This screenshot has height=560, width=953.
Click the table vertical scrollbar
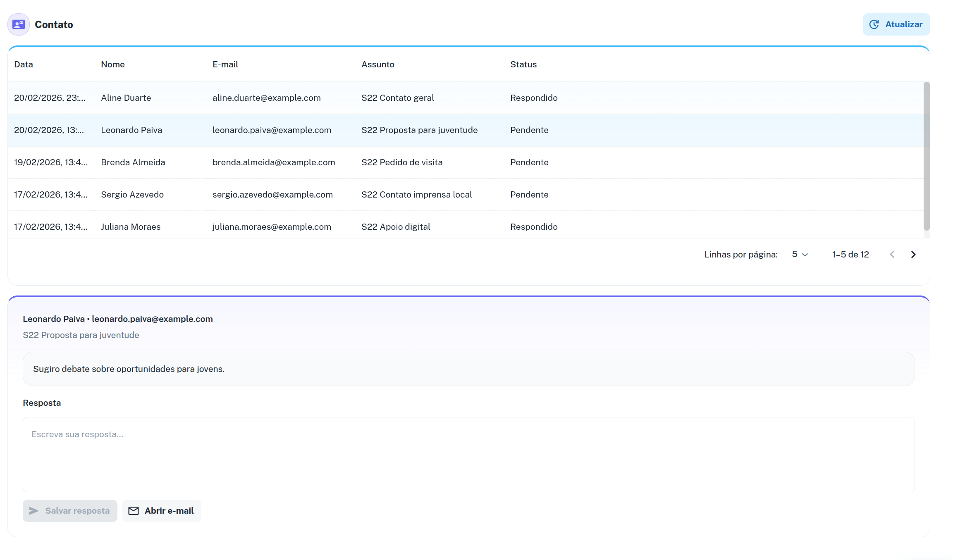click(x=927, y=156)
